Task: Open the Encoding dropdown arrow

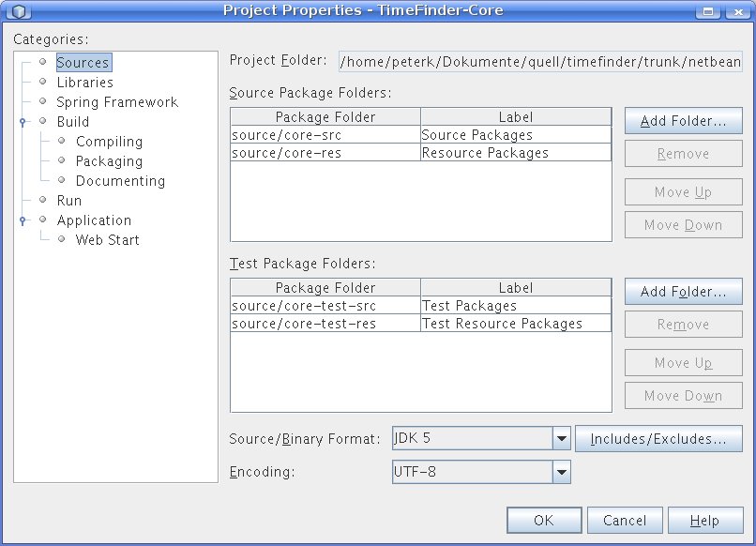Action: (561, 472)
